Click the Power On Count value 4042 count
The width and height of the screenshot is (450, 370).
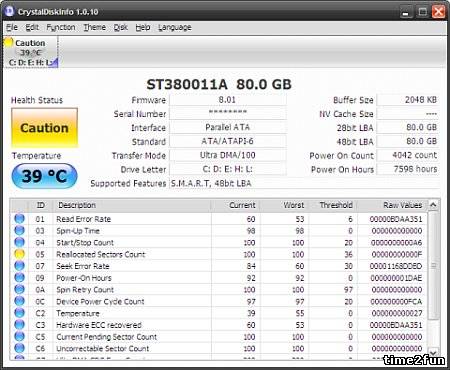(x=408, y=155)
